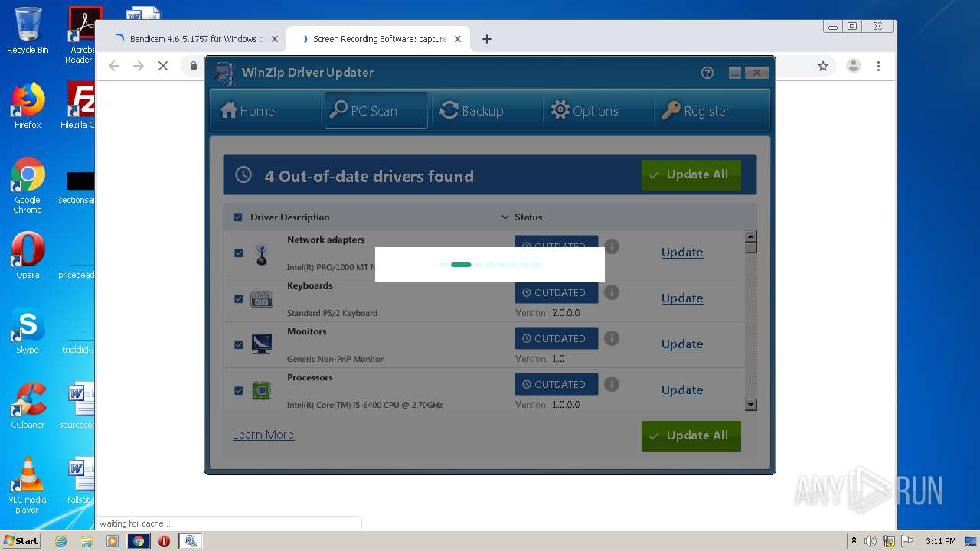980x551 pixels.
Task: Click the help question mark icon
Action: tap(707, 73)
